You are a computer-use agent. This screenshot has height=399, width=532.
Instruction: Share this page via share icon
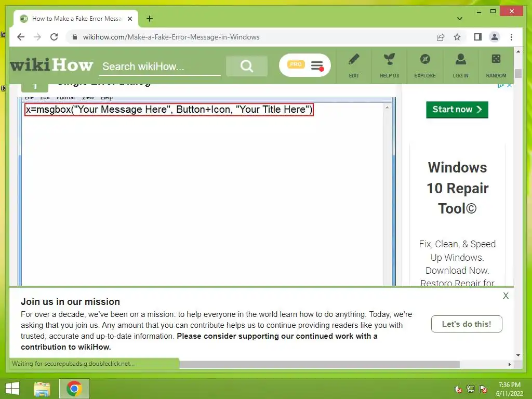(441, 37)
